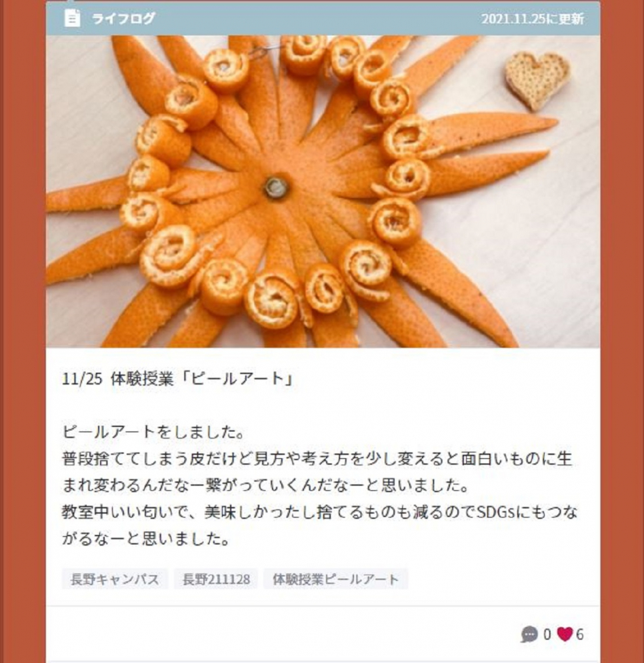
Task: Select the 長野211128 tag
Action: [216, 579]
